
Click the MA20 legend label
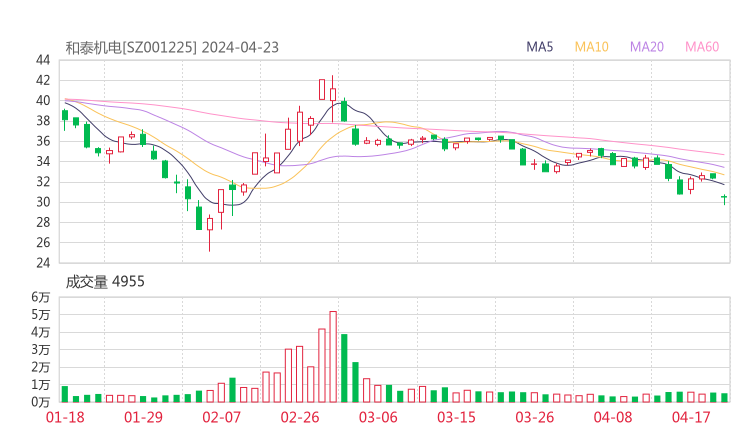point(647,47)
